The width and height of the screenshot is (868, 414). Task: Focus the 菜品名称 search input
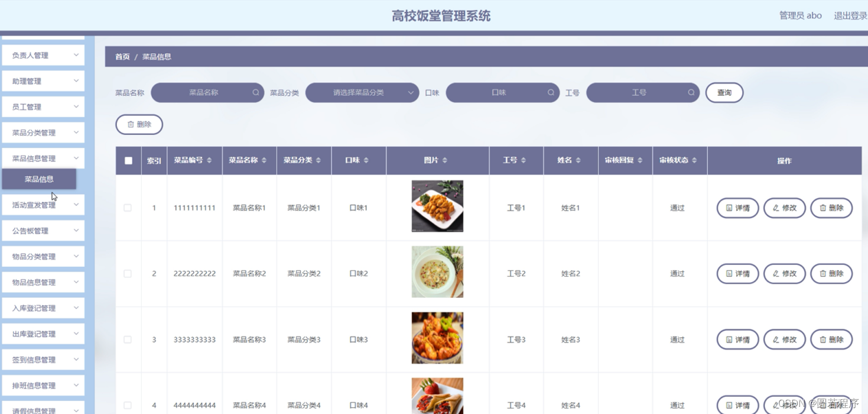207,92
